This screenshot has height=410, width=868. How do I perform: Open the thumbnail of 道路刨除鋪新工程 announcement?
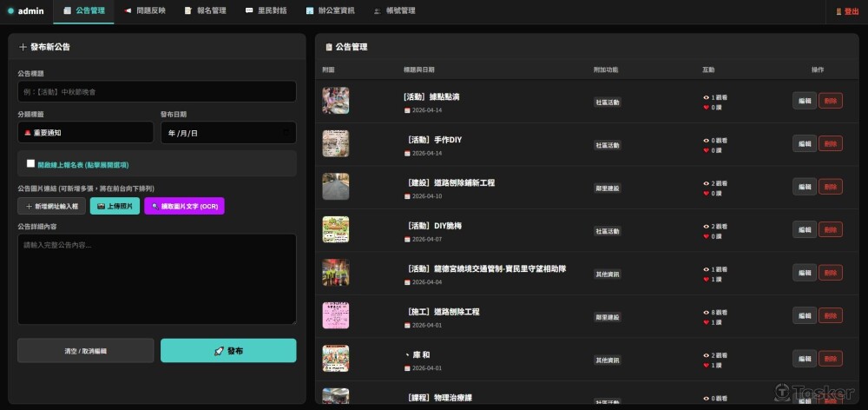point(335,186)
